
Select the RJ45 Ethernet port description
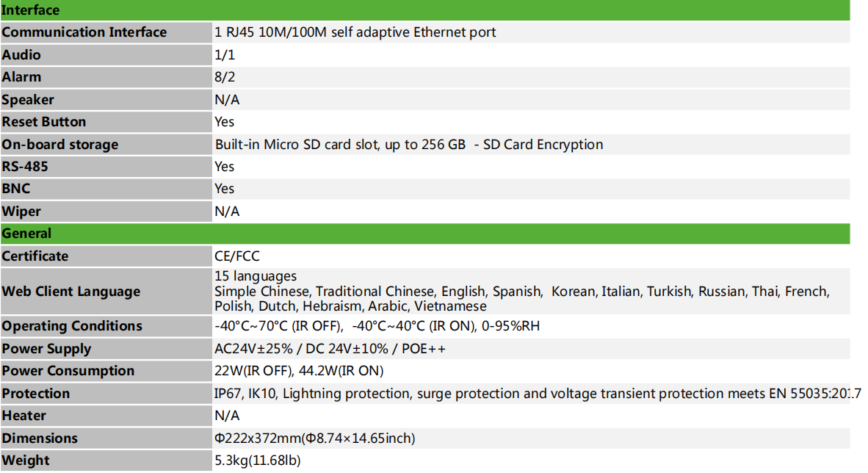pyautogui.click(x=355, y=32)
